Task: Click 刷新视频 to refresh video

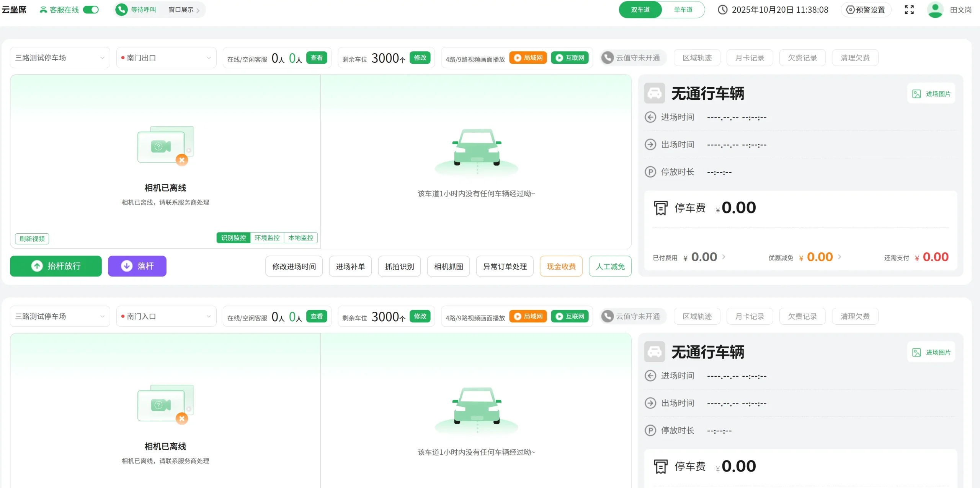Action: [x=32, y=239]
